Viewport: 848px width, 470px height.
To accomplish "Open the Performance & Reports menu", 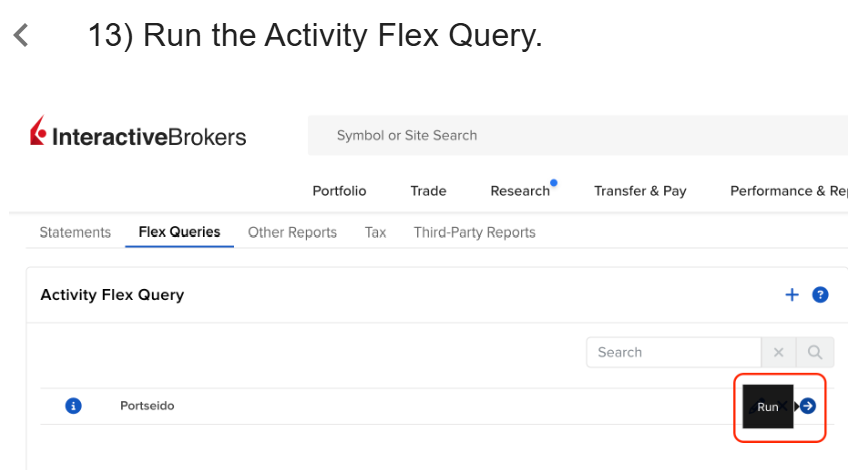I will point(789,191).
